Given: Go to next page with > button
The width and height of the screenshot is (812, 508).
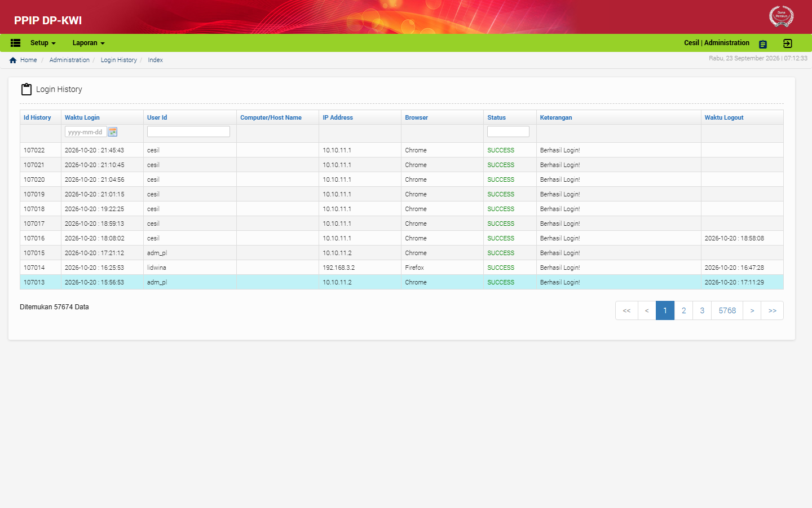Looking at the screenshot, I should pyautogui.click(x=752, y=310).
